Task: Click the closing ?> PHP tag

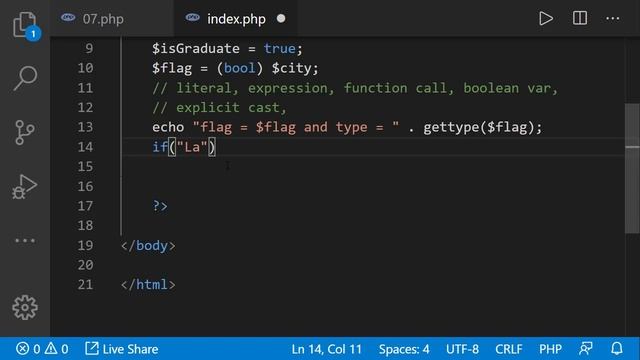Action: (160, 206)
